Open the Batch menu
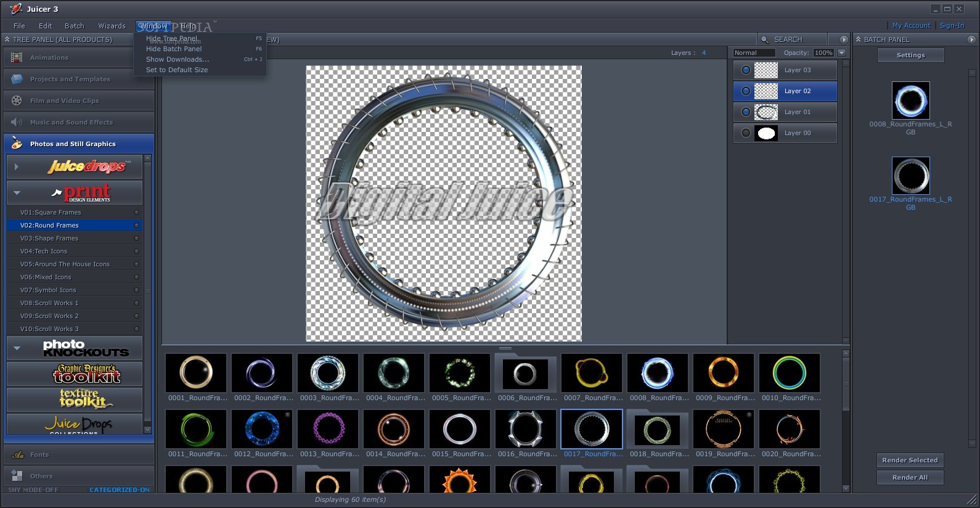The image size is (980, 508). [x=75, y=26]
